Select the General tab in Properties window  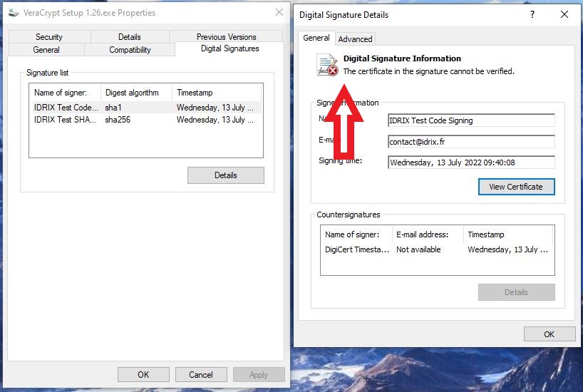click(46, 50)
